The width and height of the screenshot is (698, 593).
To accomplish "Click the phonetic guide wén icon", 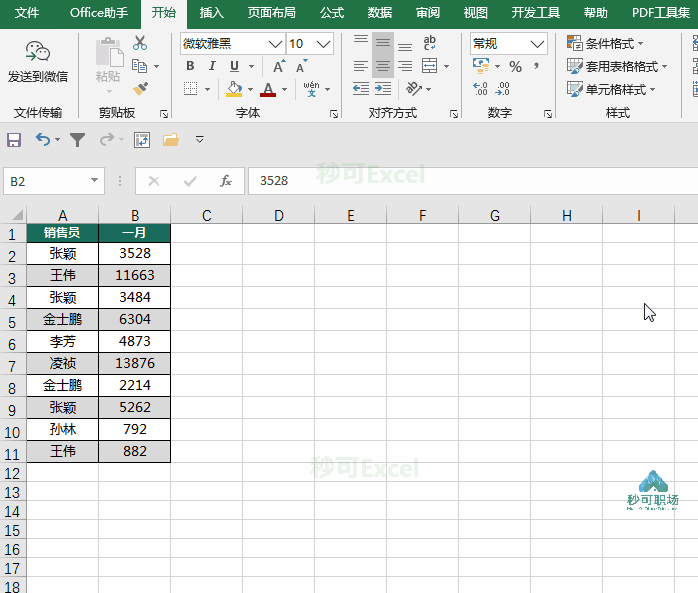I will click(311, 89).
